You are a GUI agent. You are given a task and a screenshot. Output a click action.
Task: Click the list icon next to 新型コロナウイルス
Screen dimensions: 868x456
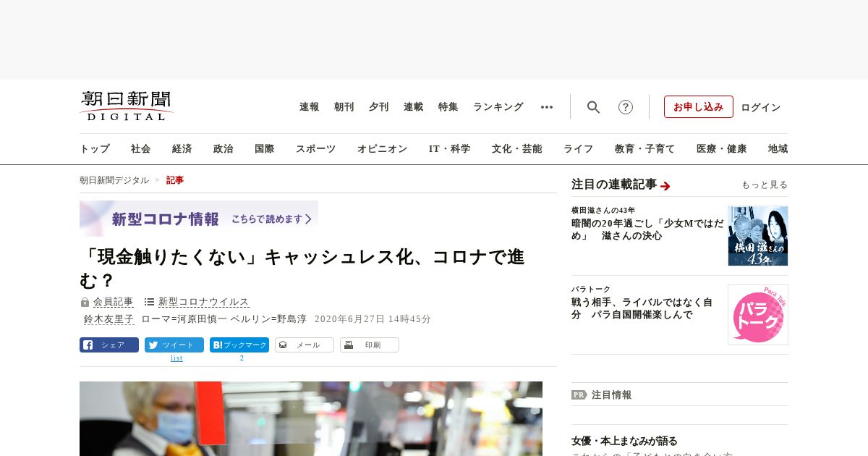click(x=149, y=302)
